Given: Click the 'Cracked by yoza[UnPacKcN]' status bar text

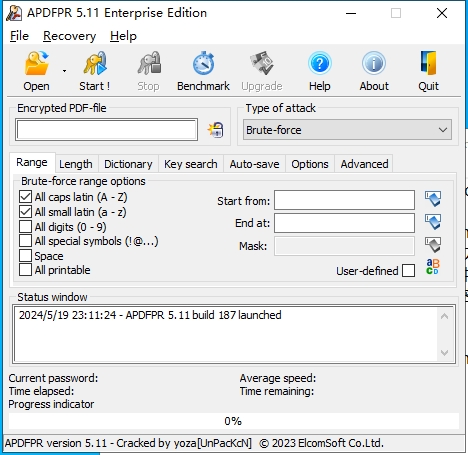Looking at the screenshot, I should [x=184, y=443].
